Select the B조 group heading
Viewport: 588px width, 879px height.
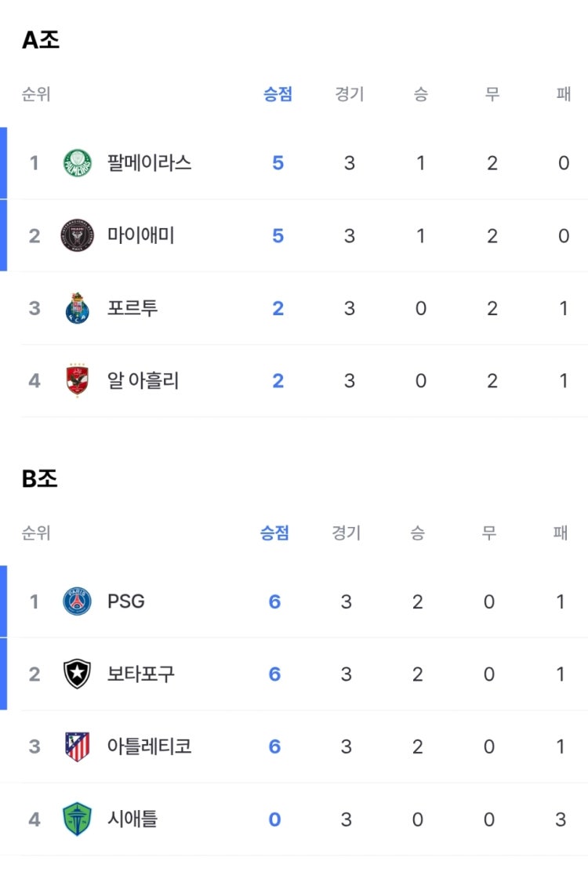click(40, 478)
